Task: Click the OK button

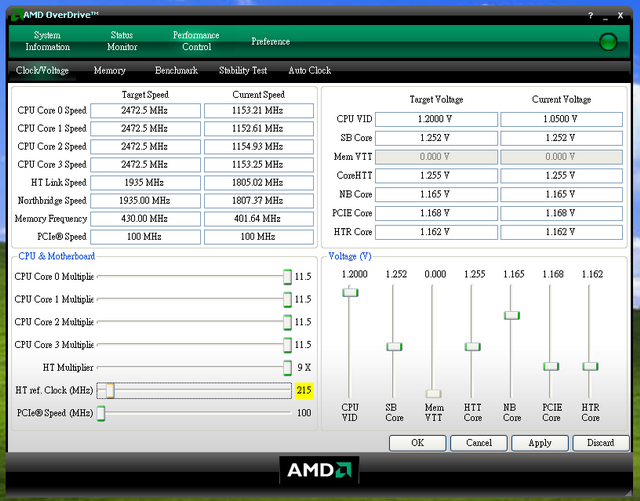Action: tap(418, 443)
